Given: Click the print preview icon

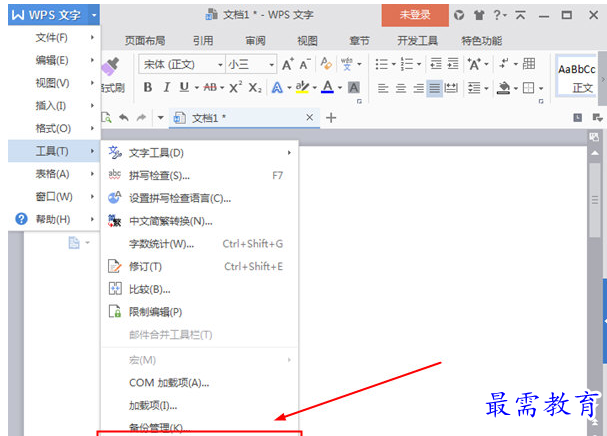Looking at the screenshot, I should tap(106, 117).
